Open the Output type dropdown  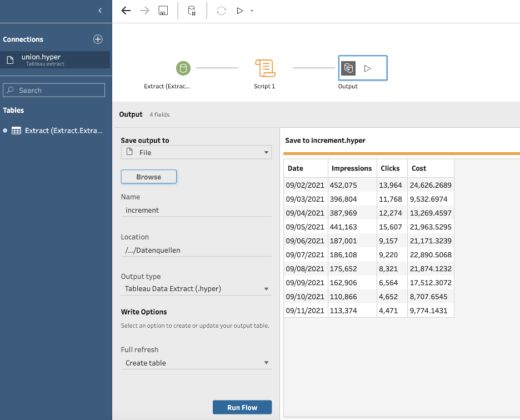[196, 289]
